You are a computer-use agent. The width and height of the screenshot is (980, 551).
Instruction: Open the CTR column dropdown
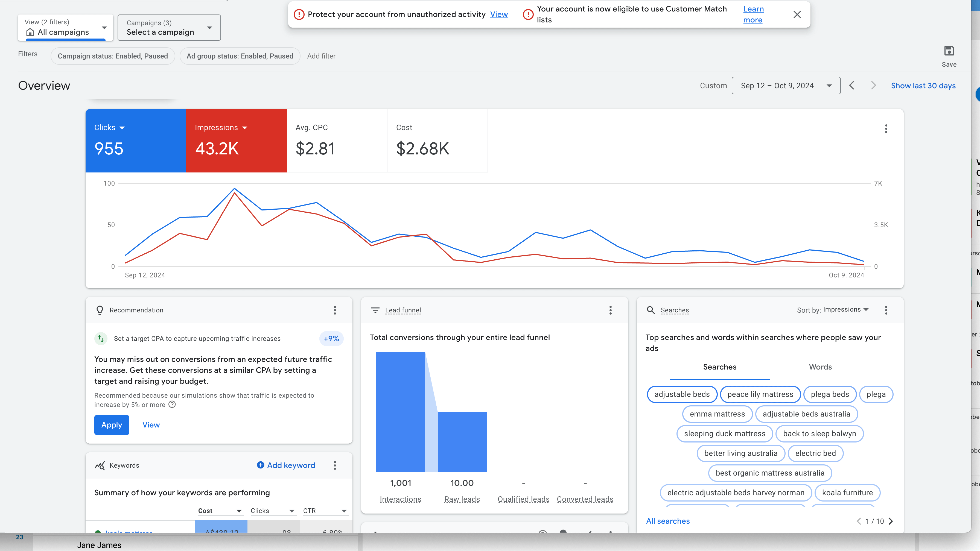click(326, 511)
